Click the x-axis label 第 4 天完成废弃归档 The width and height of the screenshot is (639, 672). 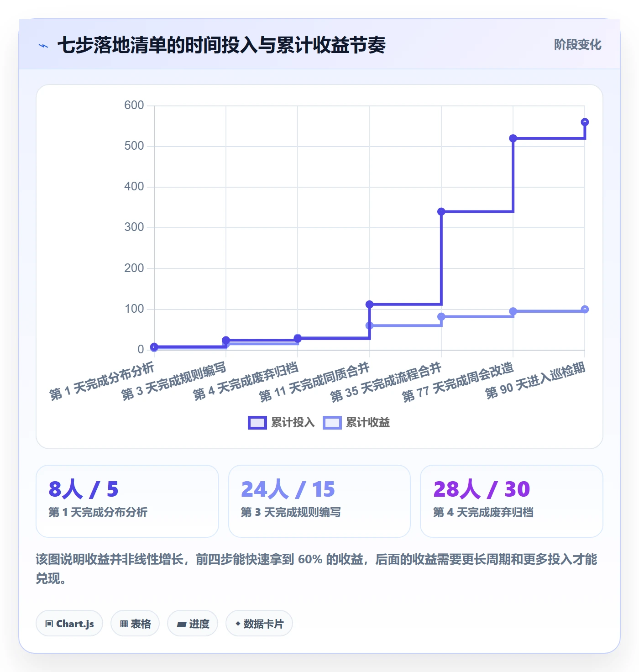tap(246, 381)
